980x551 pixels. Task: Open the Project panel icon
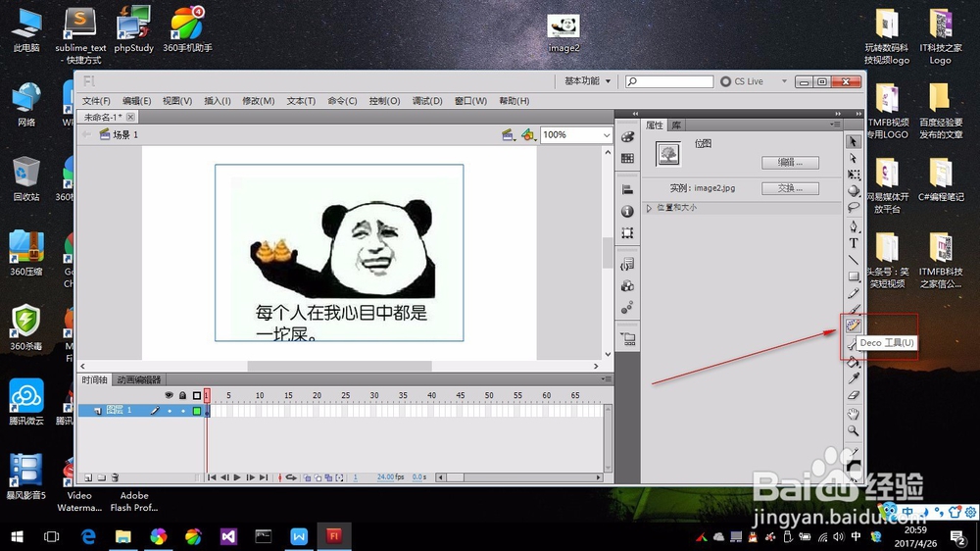point(627,339)
